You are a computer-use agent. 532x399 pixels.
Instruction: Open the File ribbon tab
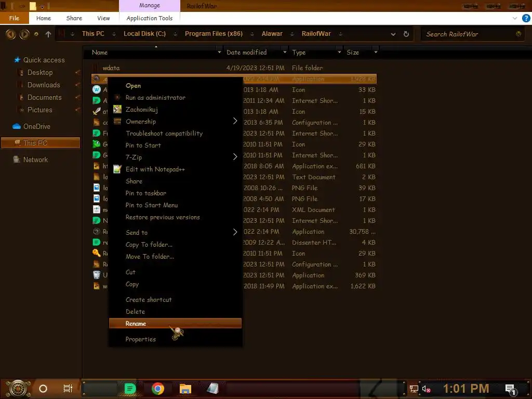[x=14, y=18]
